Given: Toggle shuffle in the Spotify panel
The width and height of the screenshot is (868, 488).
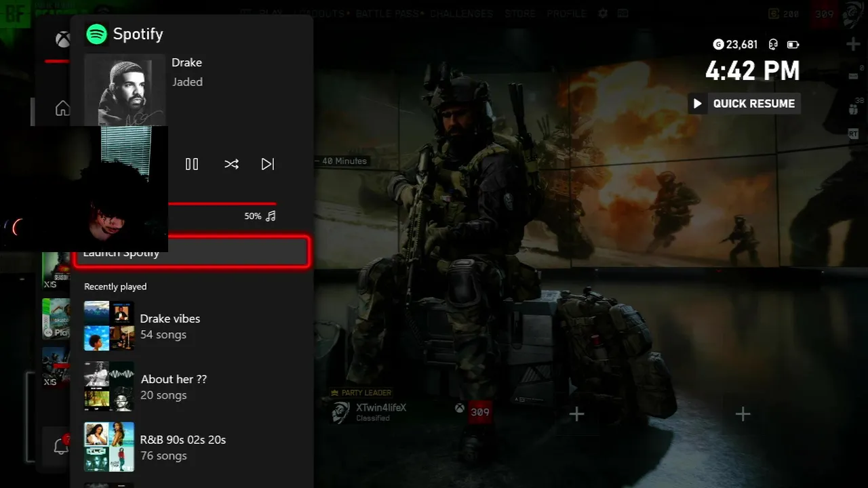Looking at the screenshot, I should coord(231,164).
